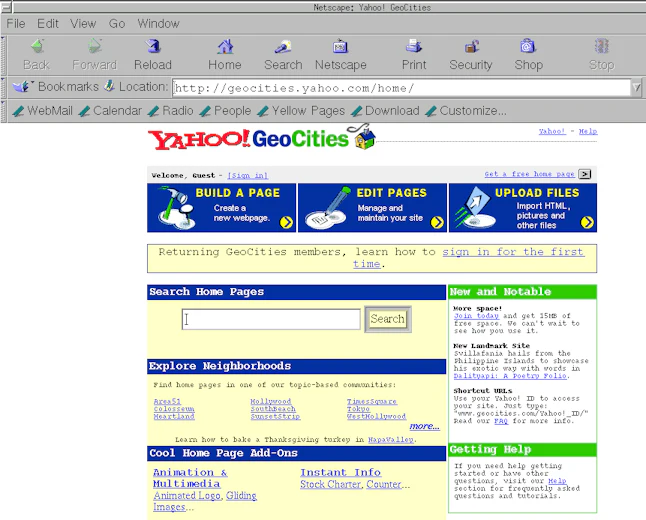Click the Shop toolbar icon
This screenshot has width=646, height=520.
tap(528, 47)
